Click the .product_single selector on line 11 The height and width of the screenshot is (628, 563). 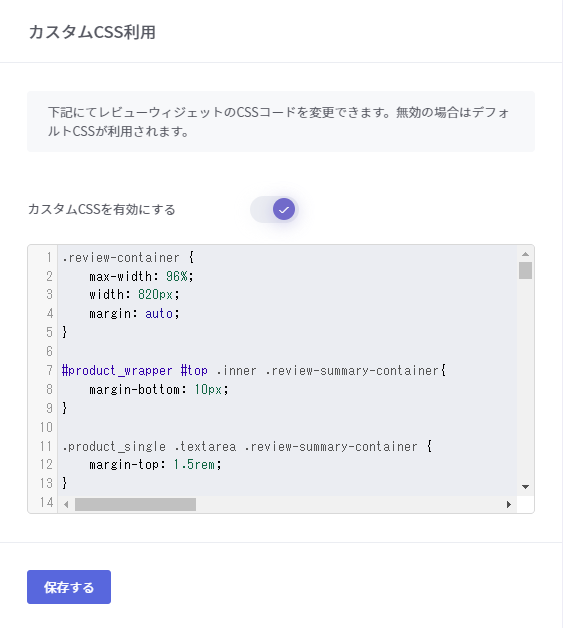pos(114,447)
